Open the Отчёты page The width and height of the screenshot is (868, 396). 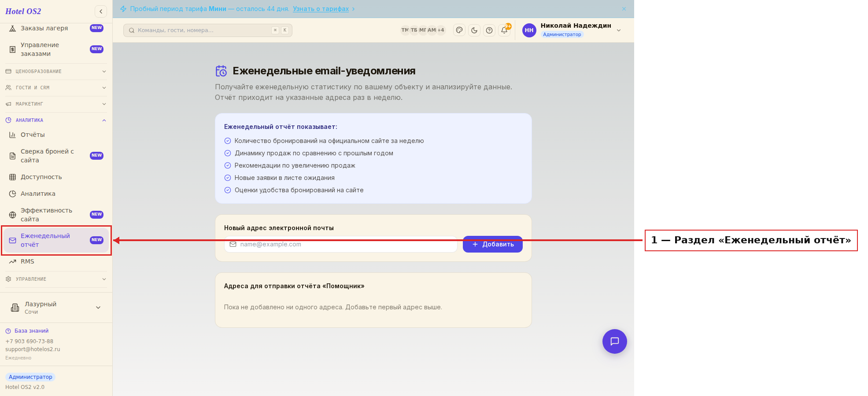coord(56,135)
